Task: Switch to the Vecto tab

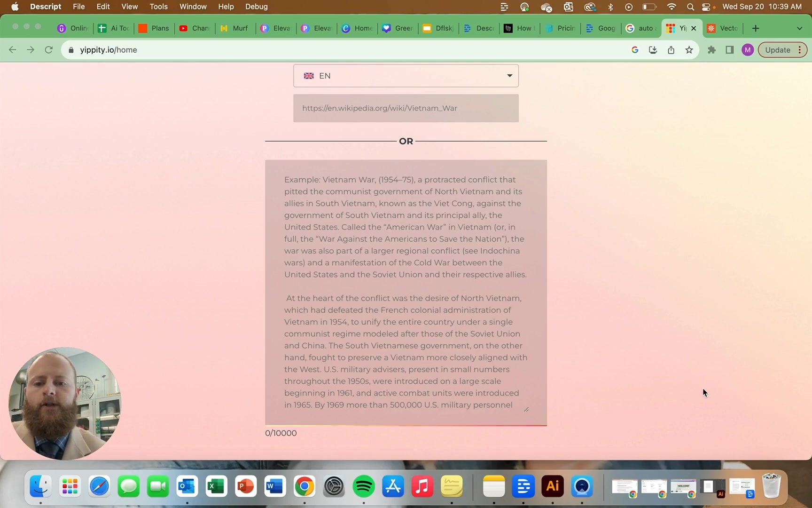Action: pos(723,28)
